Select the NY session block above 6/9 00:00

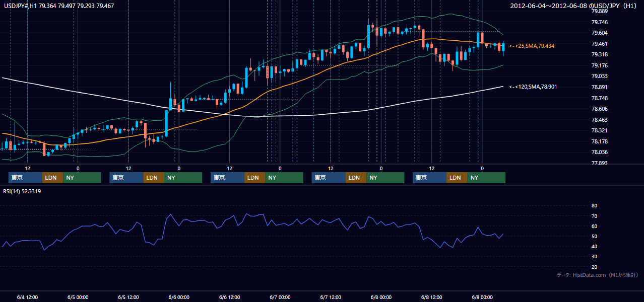pyautogui.click(x=486, y=178)
